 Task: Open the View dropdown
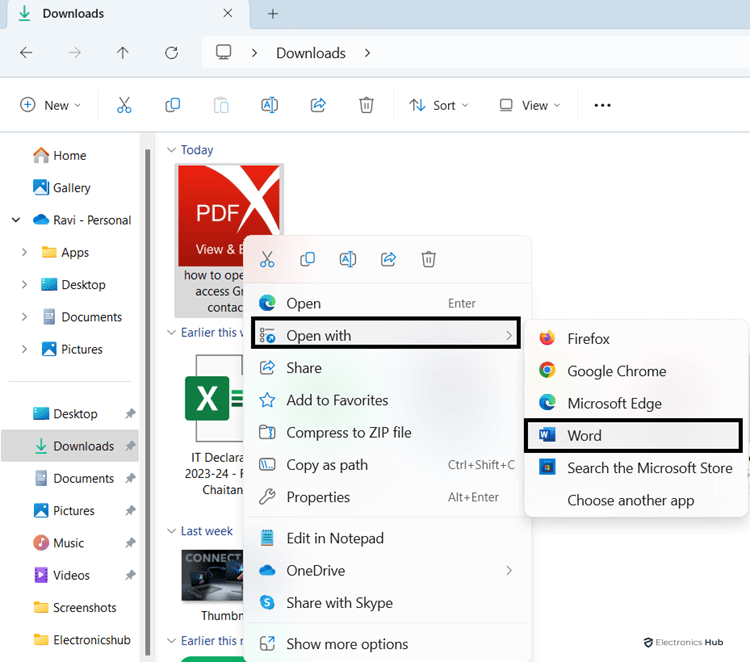click(x=529, y=105)
